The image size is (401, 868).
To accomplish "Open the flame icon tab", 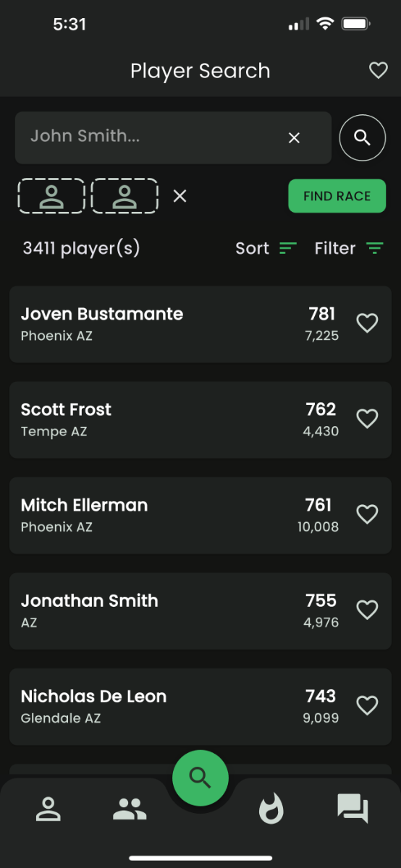I will point(271,809).
